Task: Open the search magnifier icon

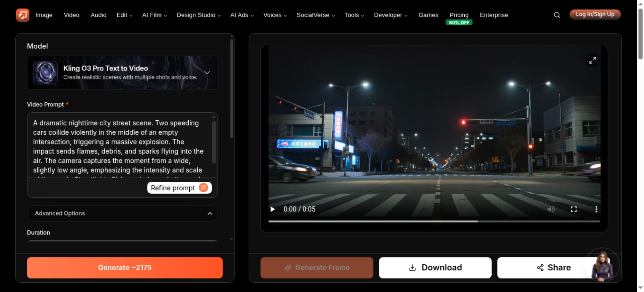Action: coord(557,15)
